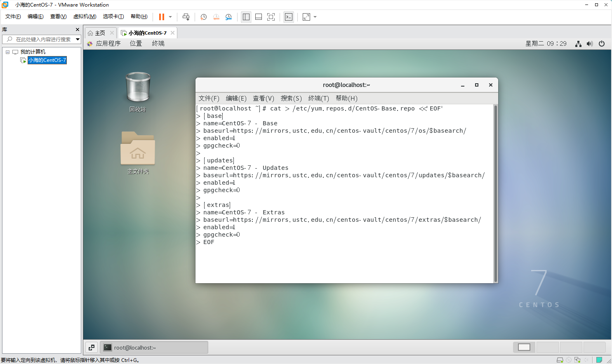This screenshot has width=612, height=364.
Task: Open the snapshot manager
Action: pyautogui.click(x=228, y=17)
